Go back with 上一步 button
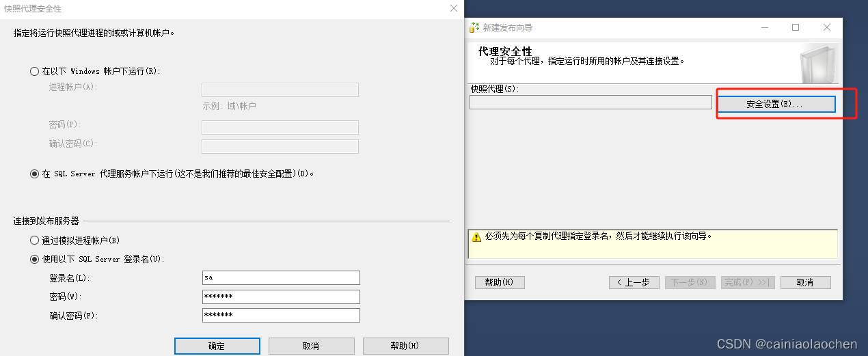 point(634,282)
